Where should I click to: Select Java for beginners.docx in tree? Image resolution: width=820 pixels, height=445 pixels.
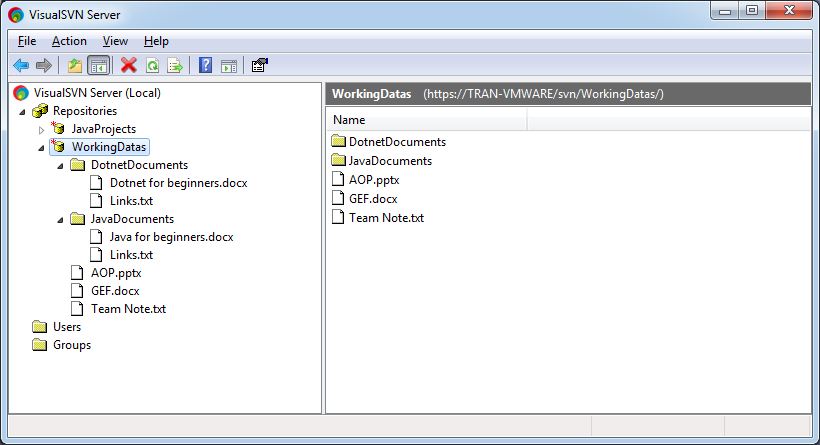172,237
